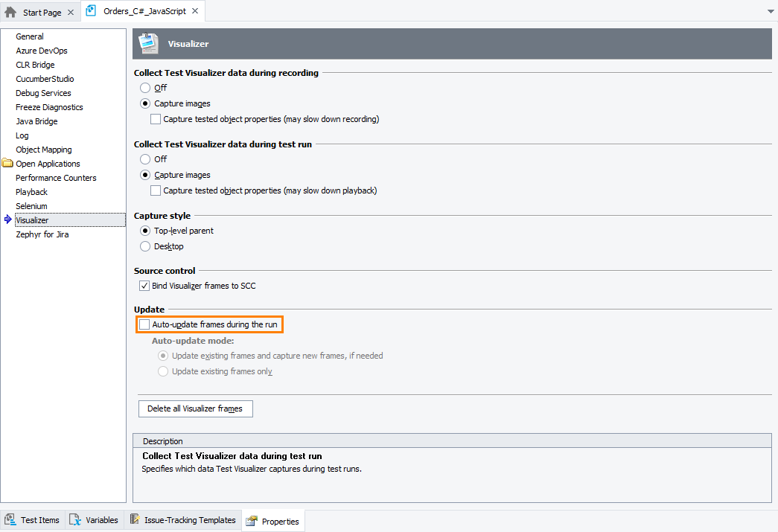Viewport: 778px width, 532px height.
Task: Select the Desktop capture style
Action: pos(144,246)
